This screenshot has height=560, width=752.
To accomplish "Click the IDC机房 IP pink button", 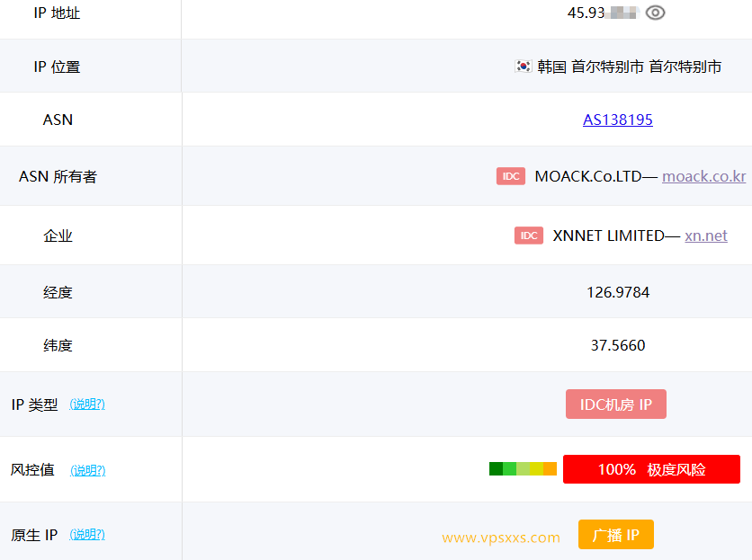I will (615, 404).
